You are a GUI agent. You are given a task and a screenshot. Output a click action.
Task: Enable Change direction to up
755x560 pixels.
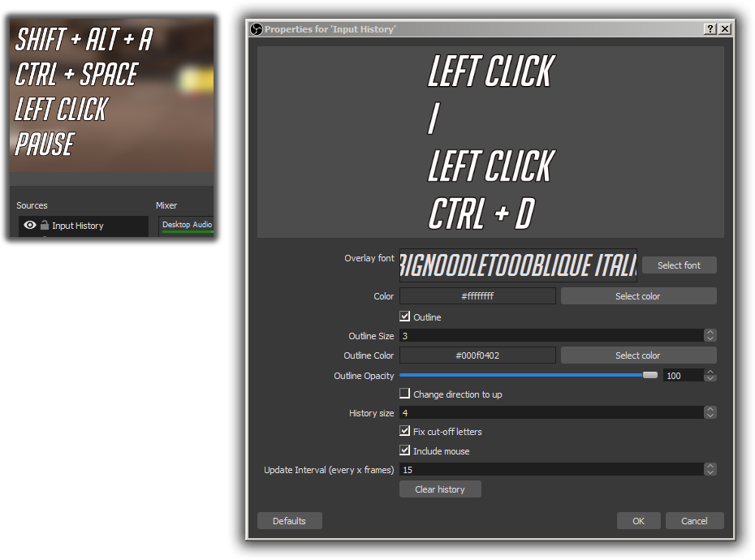(x=404, y=393)
